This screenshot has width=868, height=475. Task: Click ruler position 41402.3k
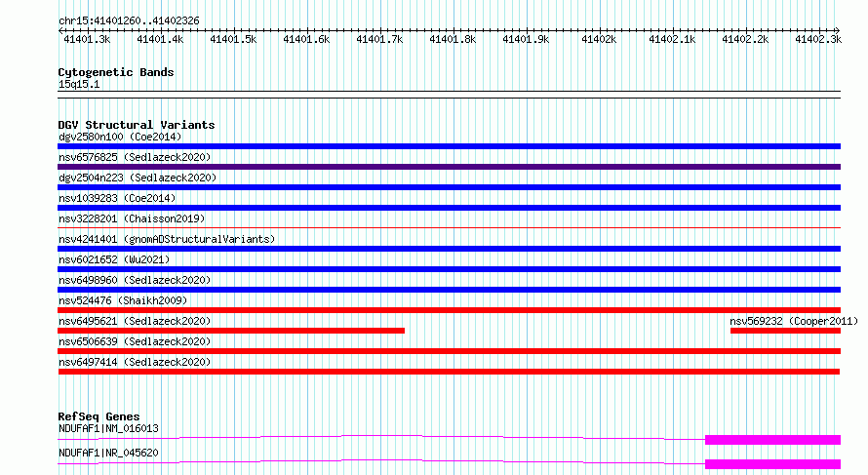[818, 39]
